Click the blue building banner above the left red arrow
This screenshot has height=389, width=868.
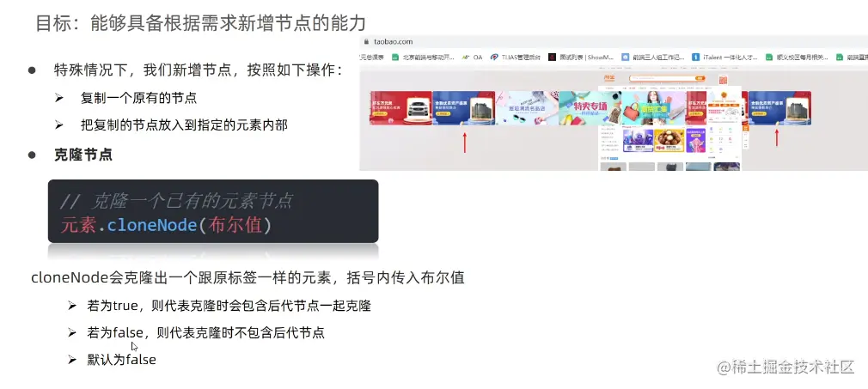click(x=464, y=108)
